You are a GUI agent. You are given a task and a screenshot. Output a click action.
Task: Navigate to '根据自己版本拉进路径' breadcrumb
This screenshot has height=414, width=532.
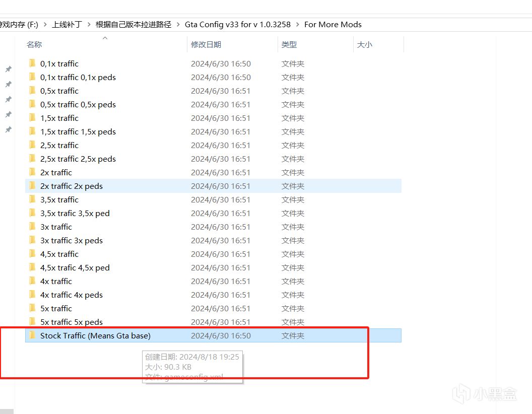(134, 24)
